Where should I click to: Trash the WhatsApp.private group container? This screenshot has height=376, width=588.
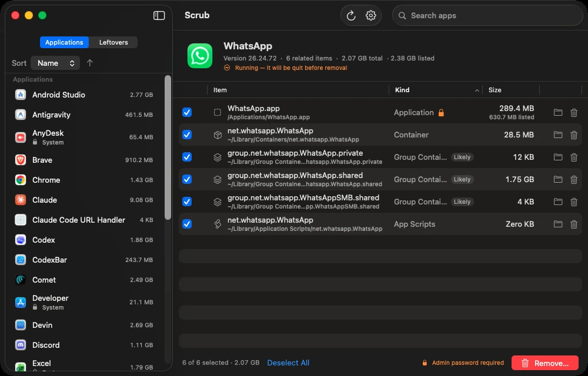pos(574,157)
